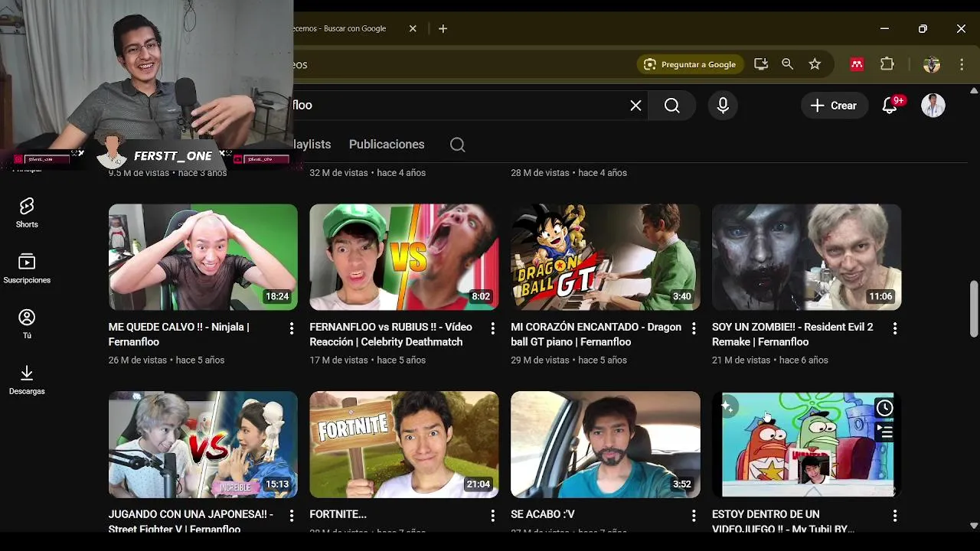Open Chrome profile avatar
The height and width of the screenshot is (551, 980).
931,64
